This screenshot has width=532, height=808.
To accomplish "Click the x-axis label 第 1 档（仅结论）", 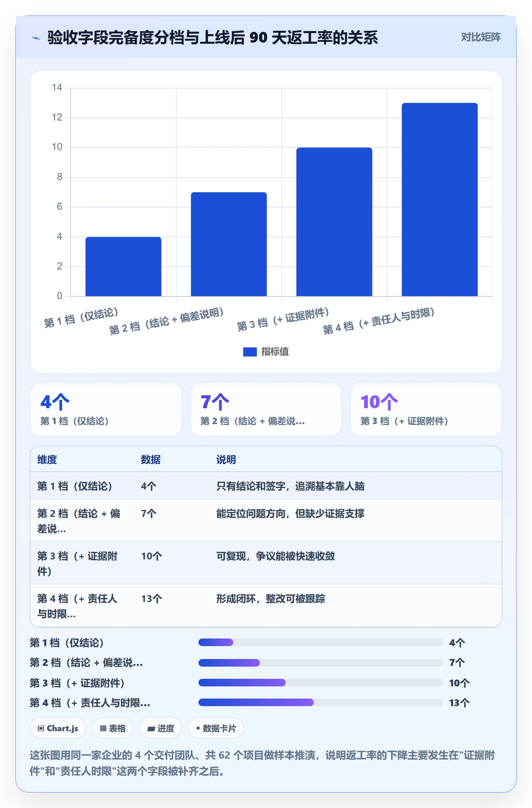I will click(x=81, y=318).
